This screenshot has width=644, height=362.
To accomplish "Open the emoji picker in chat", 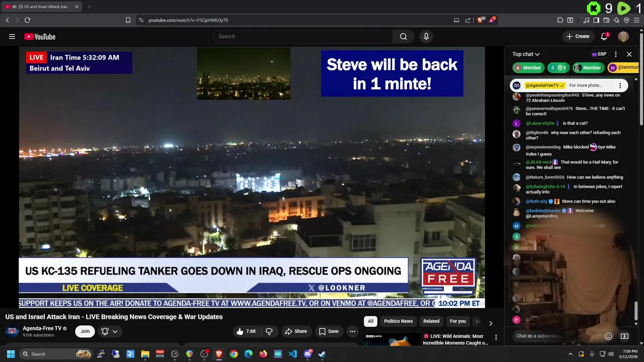I will [608, 336].
